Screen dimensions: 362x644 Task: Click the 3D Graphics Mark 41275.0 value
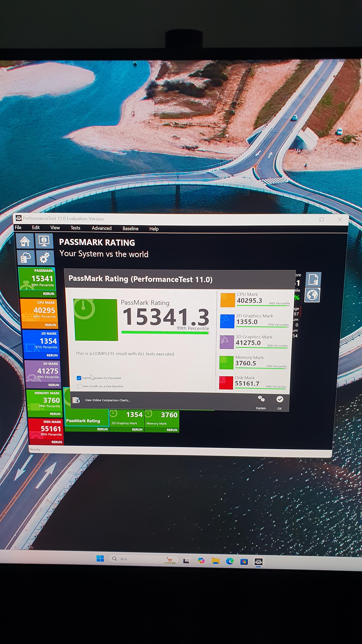click(248, 343)
